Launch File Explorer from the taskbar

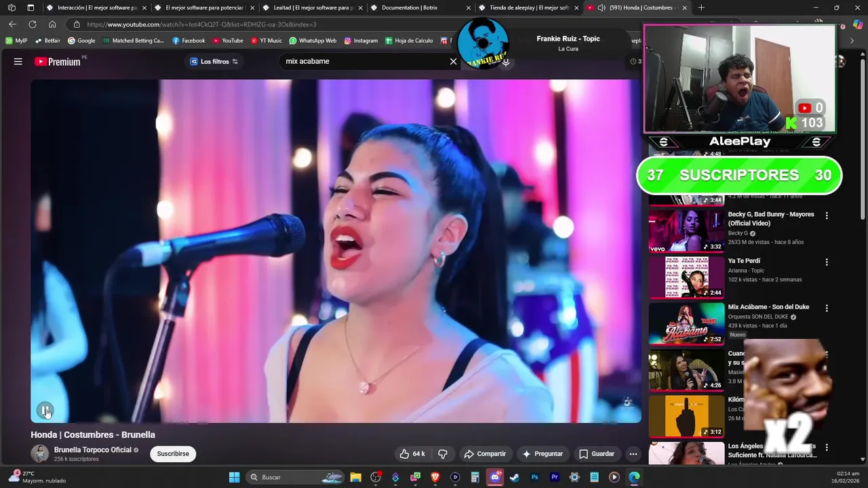(355, 477)
